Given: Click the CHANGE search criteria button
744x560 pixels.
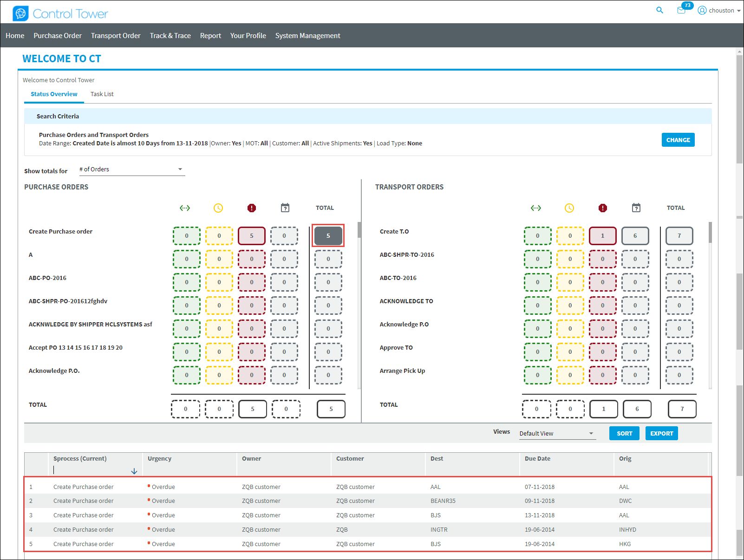Looking at the screenshot, I should point(678,140).
